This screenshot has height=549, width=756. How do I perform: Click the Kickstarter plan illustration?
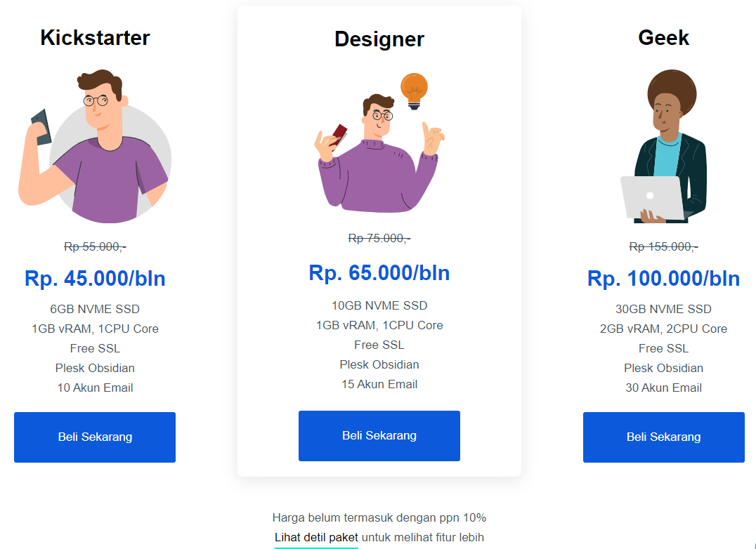click(x=95, y=146)
